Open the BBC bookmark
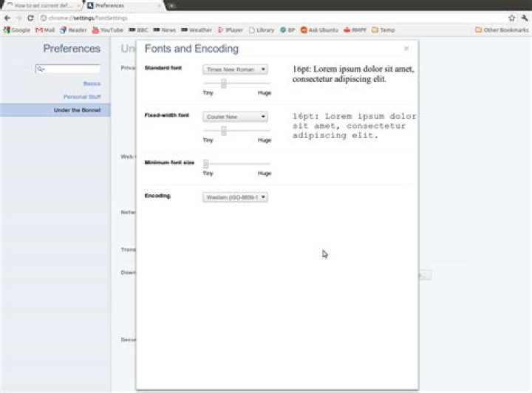Viewport: 532px width, 393px height. (x=138, y=30)
